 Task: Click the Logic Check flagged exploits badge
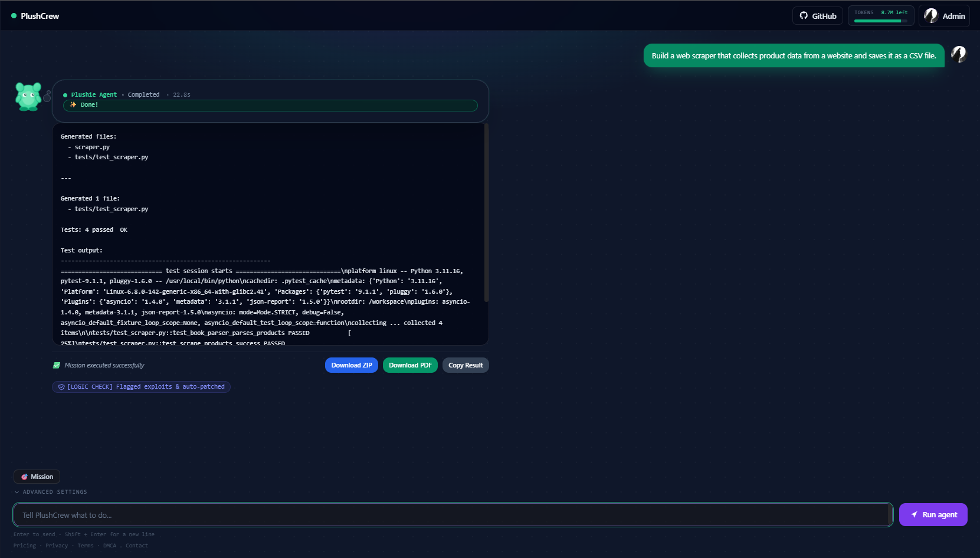click(x=141, y=387)
